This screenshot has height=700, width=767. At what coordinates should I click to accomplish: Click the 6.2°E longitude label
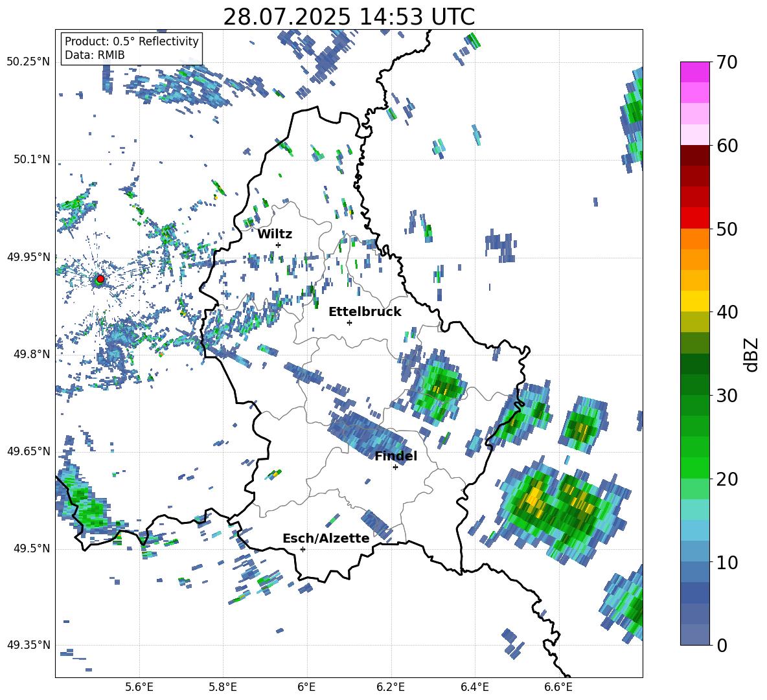(x=391, y=687)
